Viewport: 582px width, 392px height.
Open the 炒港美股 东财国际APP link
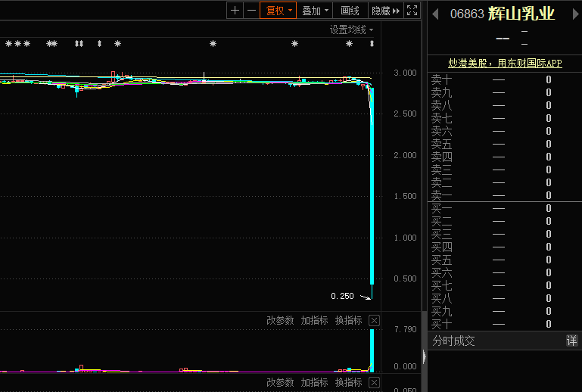point(505,64)
